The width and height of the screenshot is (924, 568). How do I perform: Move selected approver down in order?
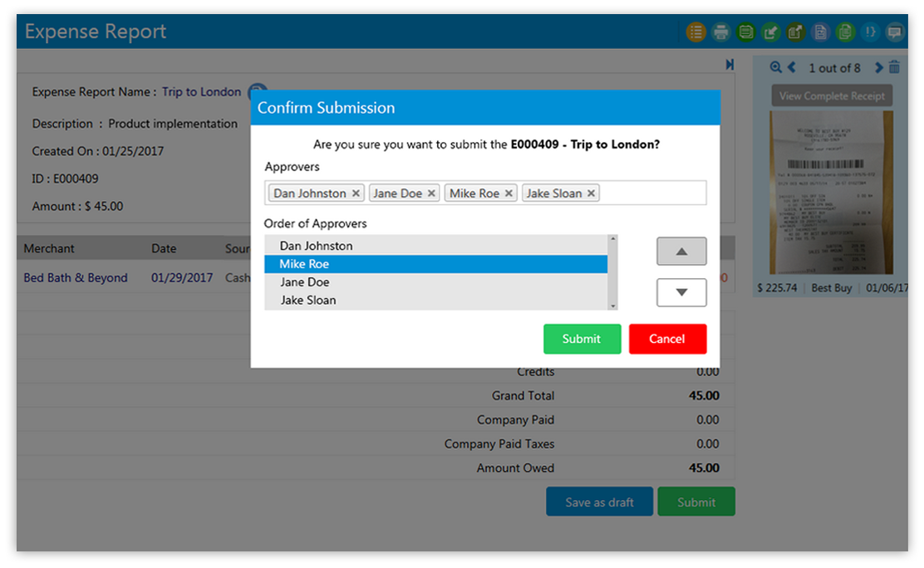coord(681,292)
